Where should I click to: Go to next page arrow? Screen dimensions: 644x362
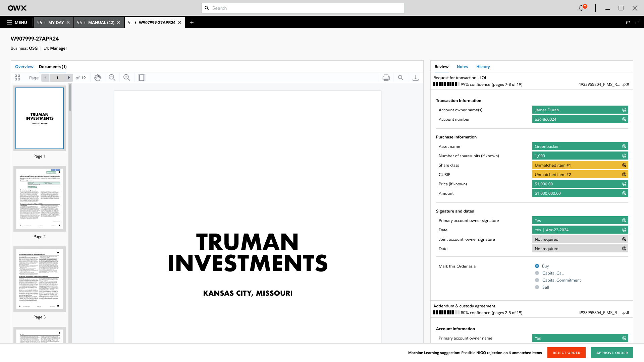coord(69,78)
